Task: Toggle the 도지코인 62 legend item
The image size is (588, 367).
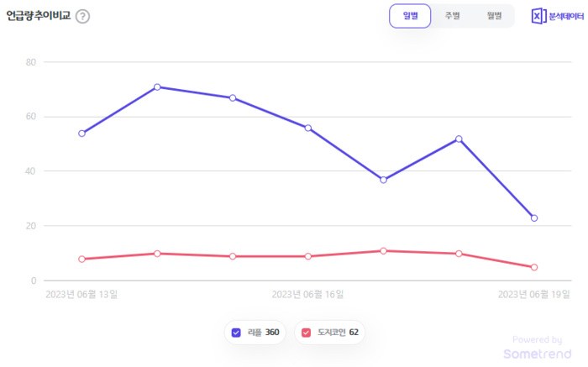Action: (336, 333)
